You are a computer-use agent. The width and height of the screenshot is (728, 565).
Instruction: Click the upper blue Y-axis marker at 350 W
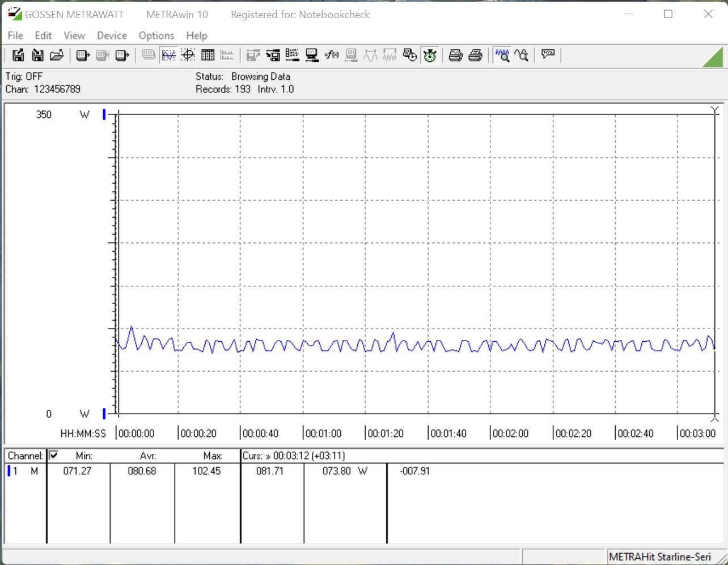104,114
